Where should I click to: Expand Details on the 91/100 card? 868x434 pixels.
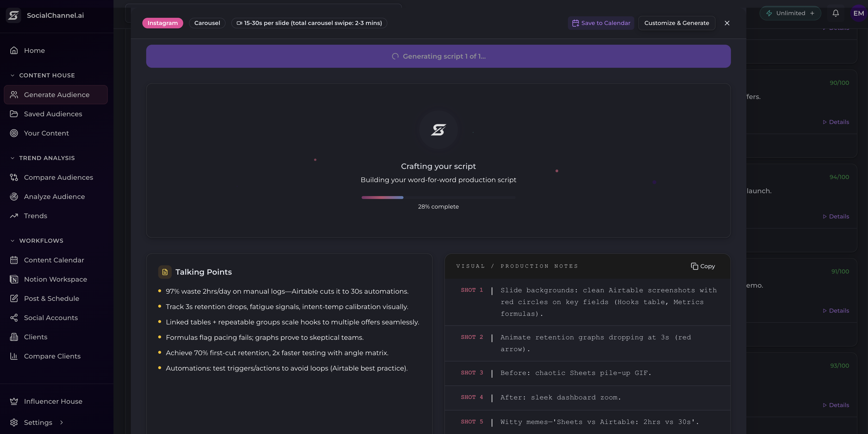(x=836, y=311)
